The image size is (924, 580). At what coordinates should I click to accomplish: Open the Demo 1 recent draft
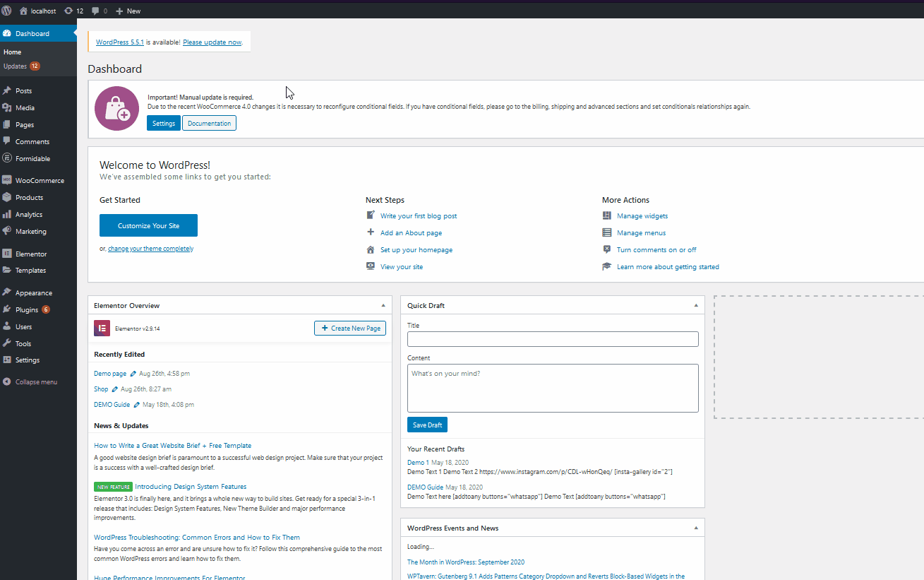(x=418, y=463)
